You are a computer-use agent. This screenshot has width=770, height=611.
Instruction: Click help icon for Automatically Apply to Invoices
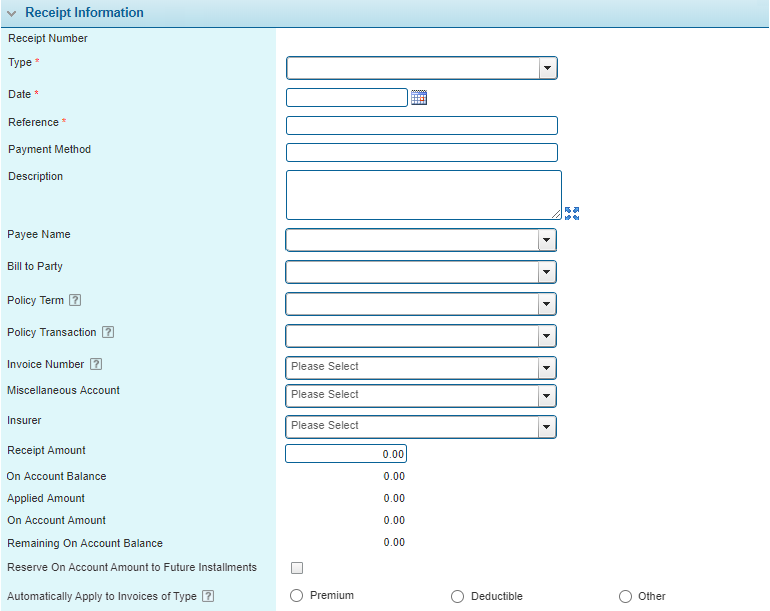[x=208, y=597]
